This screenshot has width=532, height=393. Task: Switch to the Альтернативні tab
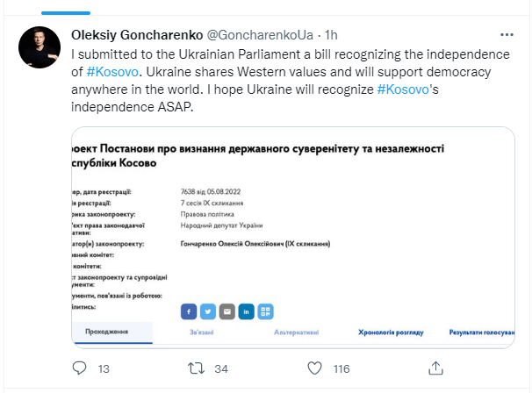pos(295,332)
